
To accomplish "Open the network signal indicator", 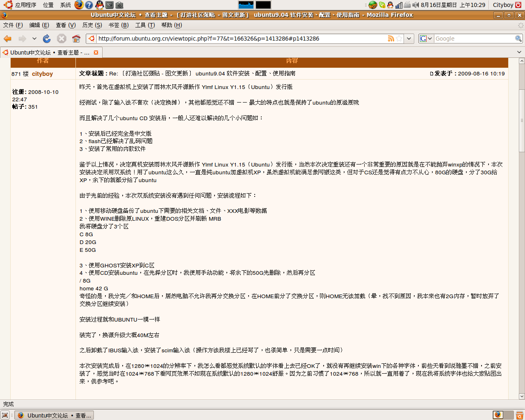I will coord(399,5).
